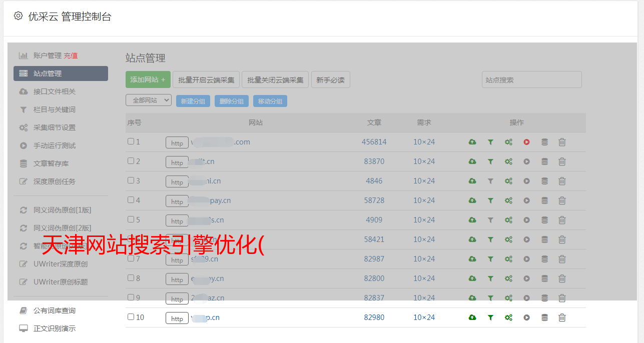
Task: Open the filter icon for the 456814 site
Action: [x=490, y=142]
